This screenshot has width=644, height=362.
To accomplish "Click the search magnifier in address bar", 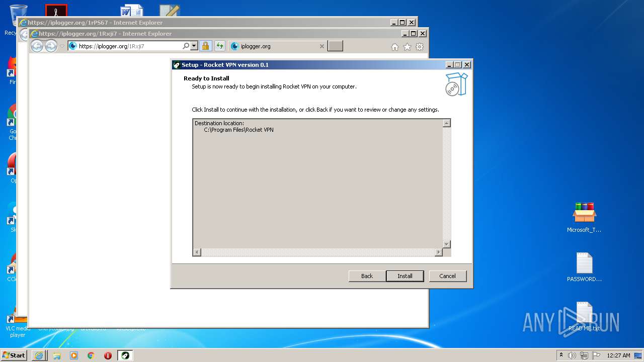I will pos(186,46).
